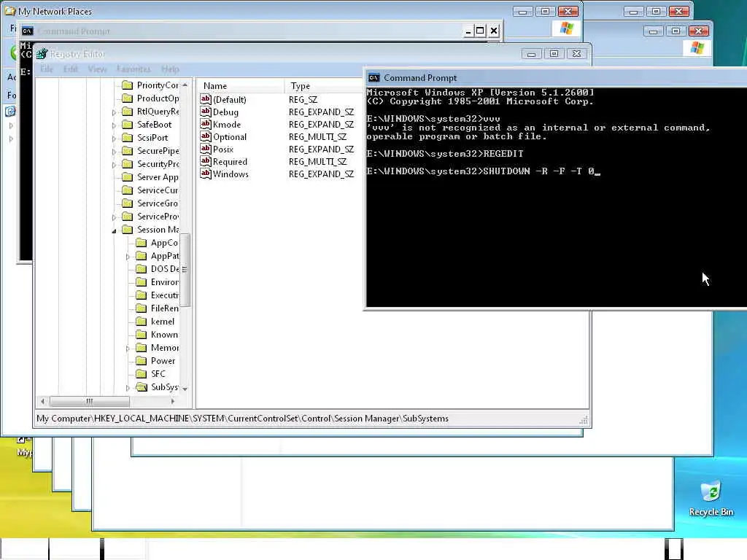Minimize the Registry Editor window

532,54
